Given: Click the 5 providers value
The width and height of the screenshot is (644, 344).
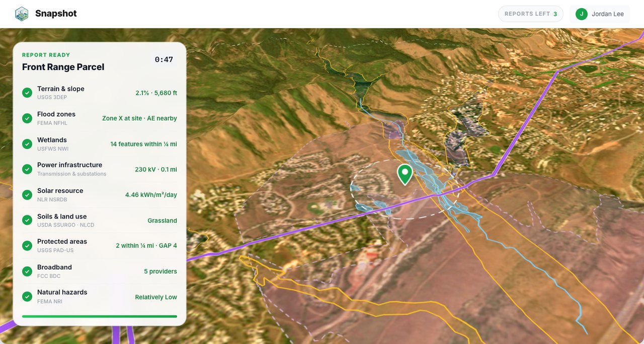Looking at the screenshot, I should point(160,271).
